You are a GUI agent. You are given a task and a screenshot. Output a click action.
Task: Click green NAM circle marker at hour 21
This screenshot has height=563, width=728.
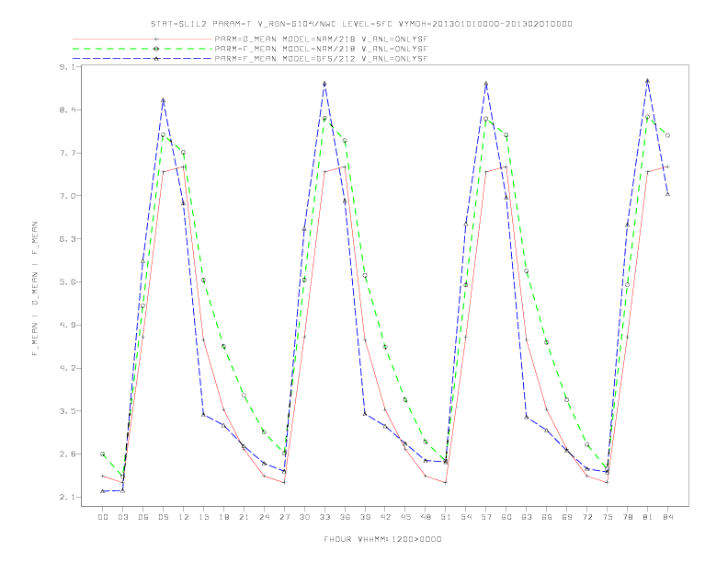click(244, 396)
